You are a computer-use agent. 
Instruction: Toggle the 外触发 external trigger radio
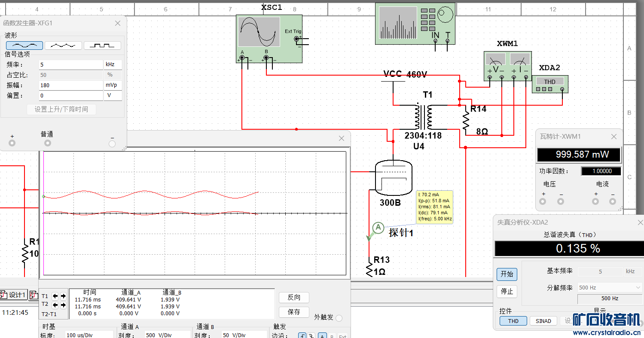(x=339, y=318)
